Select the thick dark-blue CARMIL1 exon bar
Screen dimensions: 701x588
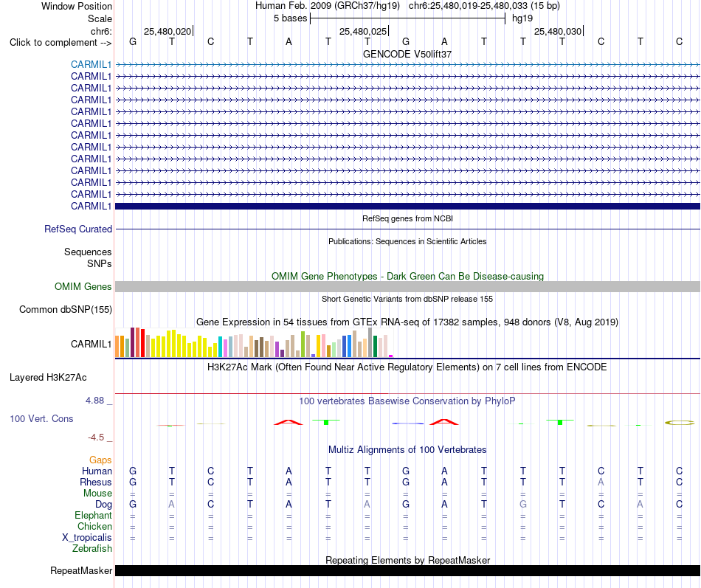click(407, 206)
